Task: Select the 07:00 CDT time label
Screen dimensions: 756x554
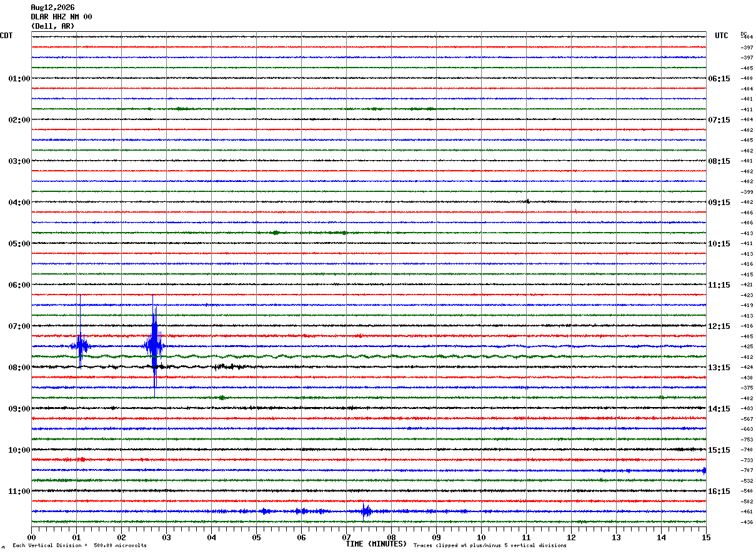Action: click(19, 326)
